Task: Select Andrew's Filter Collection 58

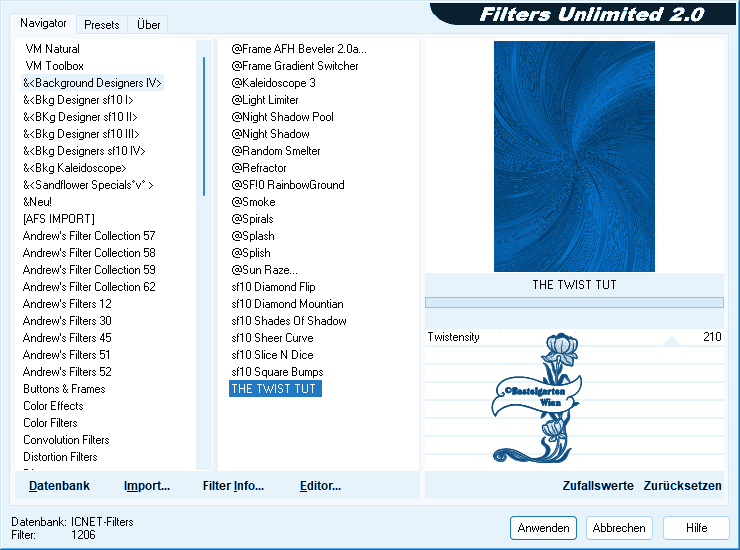Action: [x=89, y=253]
